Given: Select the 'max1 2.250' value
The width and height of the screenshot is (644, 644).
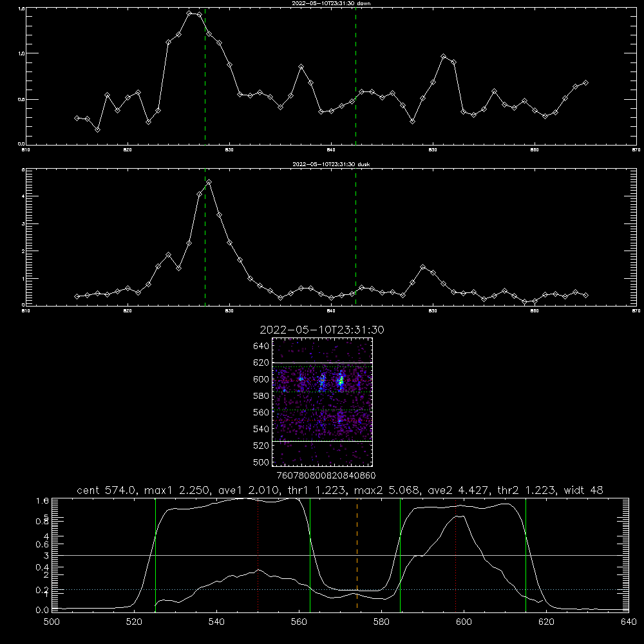Looking at the screenshot, I should [178, 490].
